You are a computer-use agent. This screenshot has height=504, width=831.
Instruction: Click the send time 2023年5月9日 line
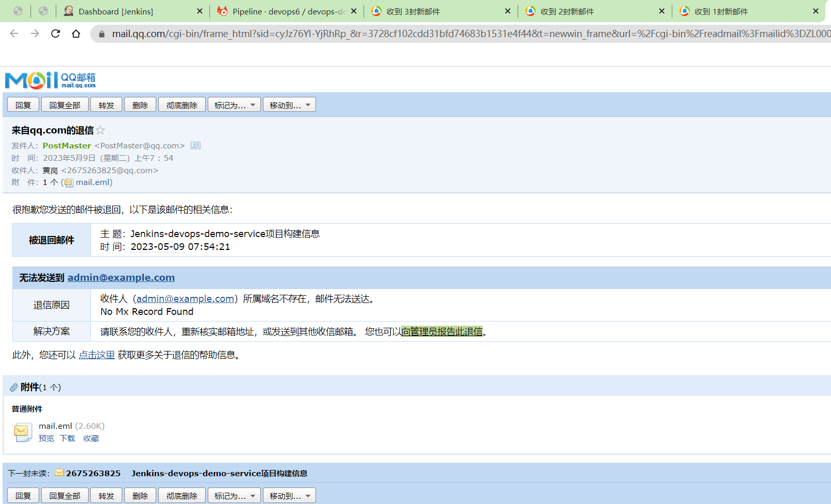(108, 158)
